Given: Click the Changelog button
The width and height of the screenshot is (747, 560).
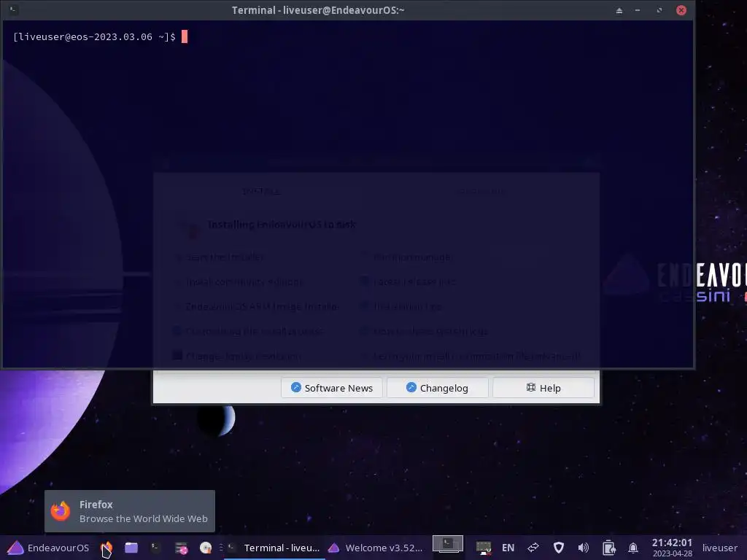Looking at the screenshot, I should pos(438,388).
